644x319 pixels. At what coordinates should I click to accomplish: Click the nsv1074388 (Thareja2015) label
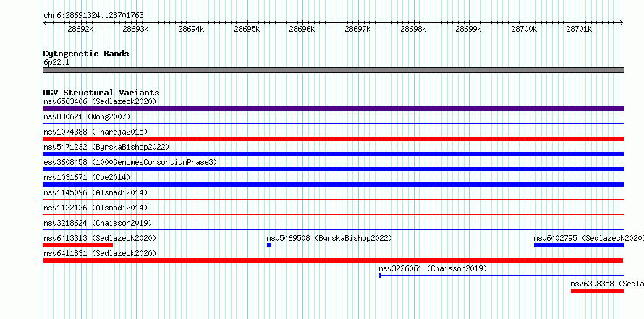click(96, 132)
